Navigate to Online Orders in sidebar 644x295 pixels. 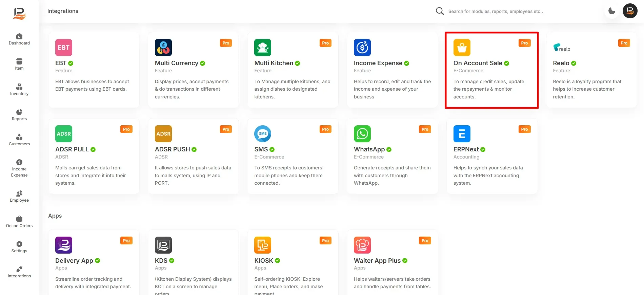click(x=19, y=222)
